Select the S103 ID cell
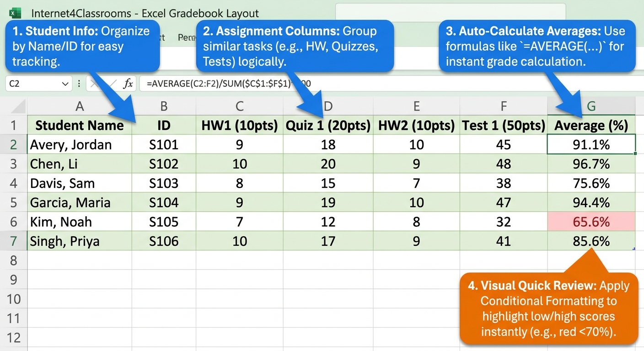This screenshot has height=351, width=644. pos(164,183)
